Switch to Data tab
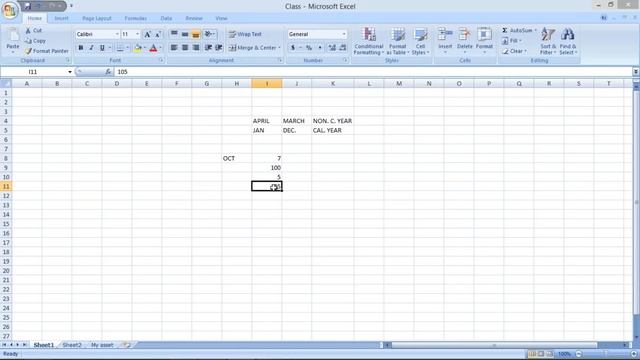The width and height of the screenshot is (640, 360). (x=166, y=18)
